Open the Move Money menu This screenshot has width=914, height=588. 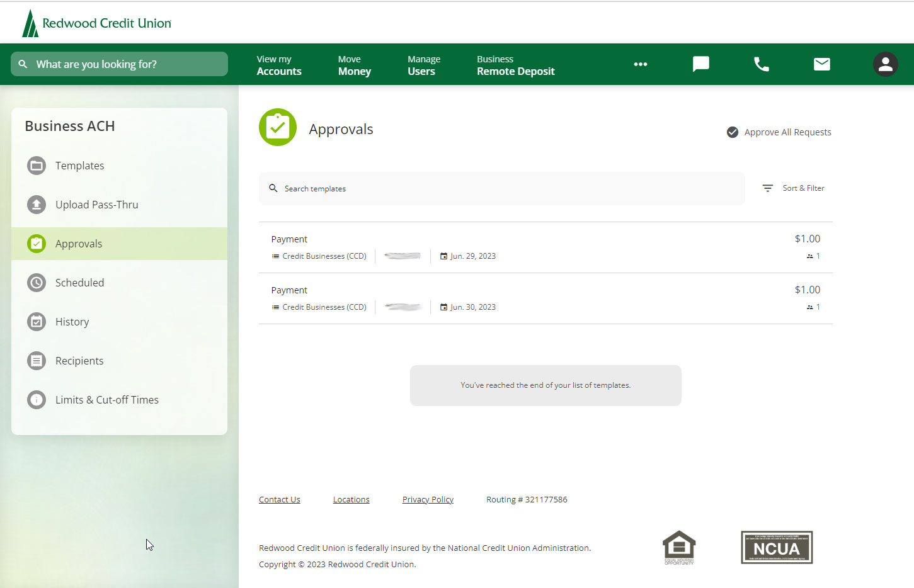tap(355, 65)
